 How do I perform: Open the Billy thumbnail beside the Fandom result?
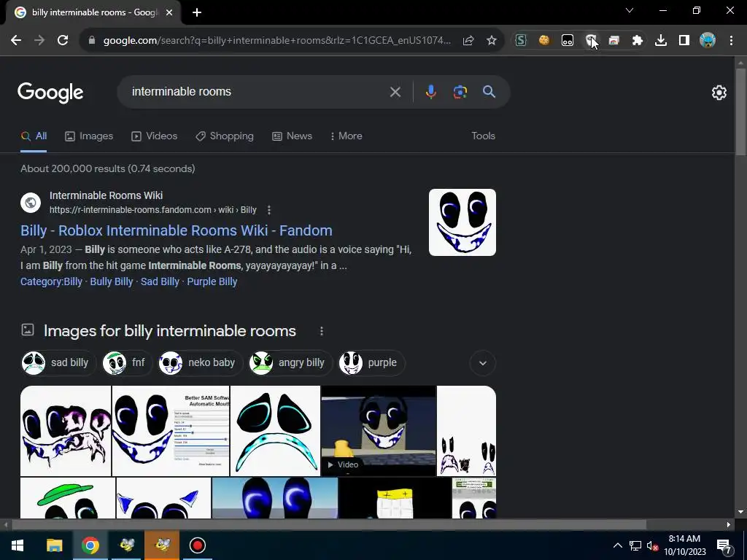click(462, 222)
